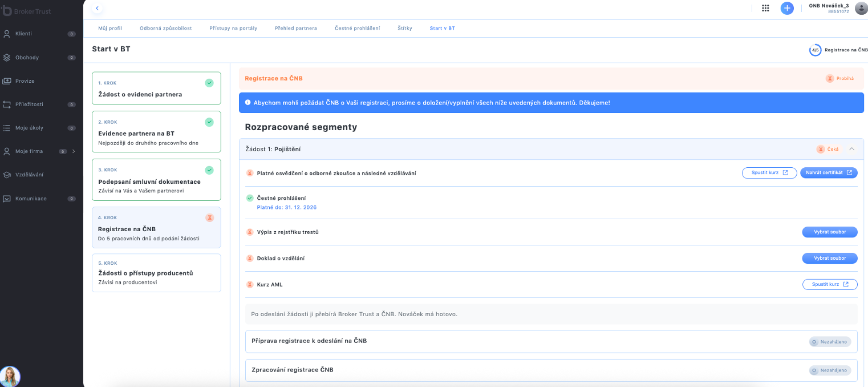The image size is (868, 387).
Task: Select step 1 Žádost o evidenci partnera
Action: [156, 88]
